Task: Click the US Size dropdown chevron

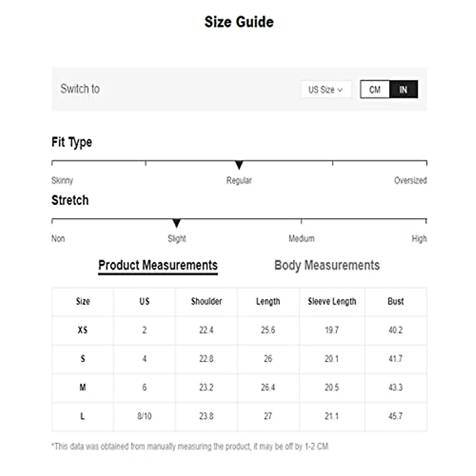Action: click(x=340, y=90)
